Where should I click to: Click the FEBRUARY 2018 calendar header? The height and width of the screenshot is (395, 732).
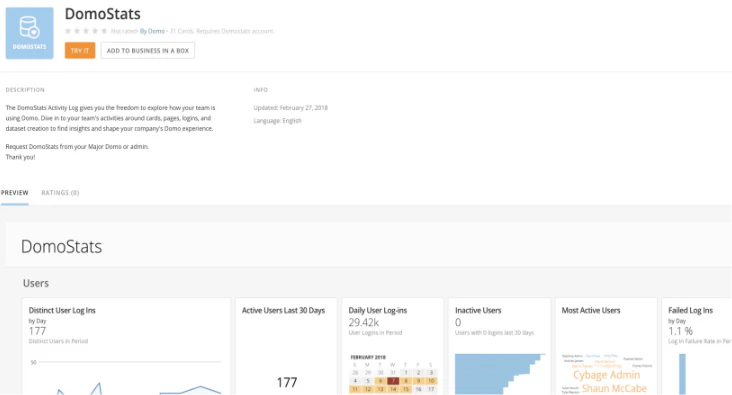[x=368, y=357]
